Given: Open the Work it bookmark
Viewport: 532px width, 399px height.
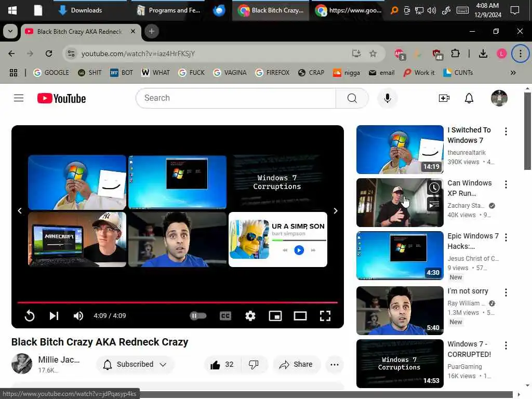Looking at the screenshot, I should tap(419, 73).
